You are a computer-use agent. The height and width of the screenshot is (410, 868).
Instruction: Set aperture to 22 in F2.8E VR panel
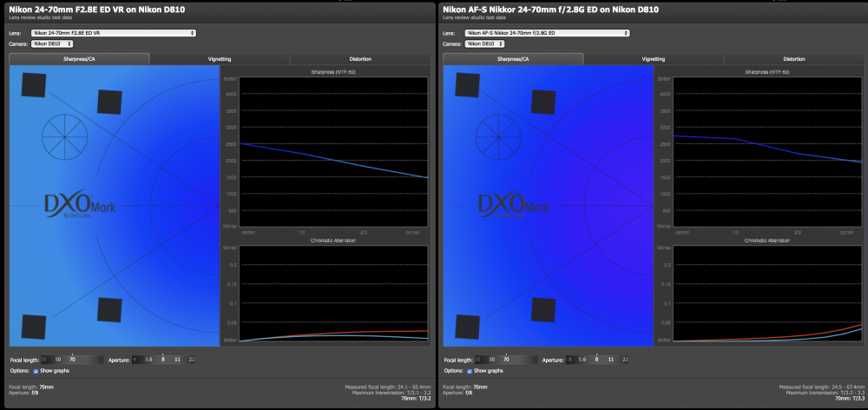(192, 360)
